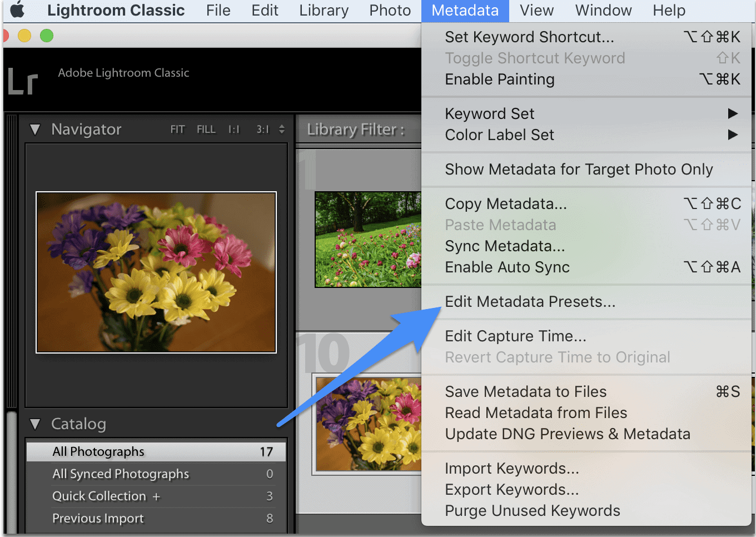
Task: Collapse the Navigator panel
Action: point(35,129)
